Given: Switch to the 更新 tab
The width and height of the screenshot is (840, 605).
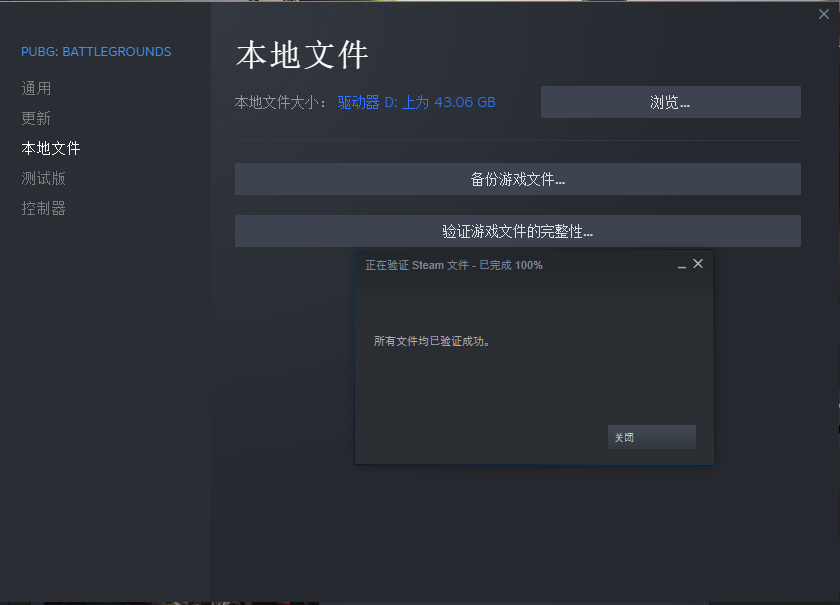Looking at the screenshot, I should pyautogui.click(x=36, y=118).
